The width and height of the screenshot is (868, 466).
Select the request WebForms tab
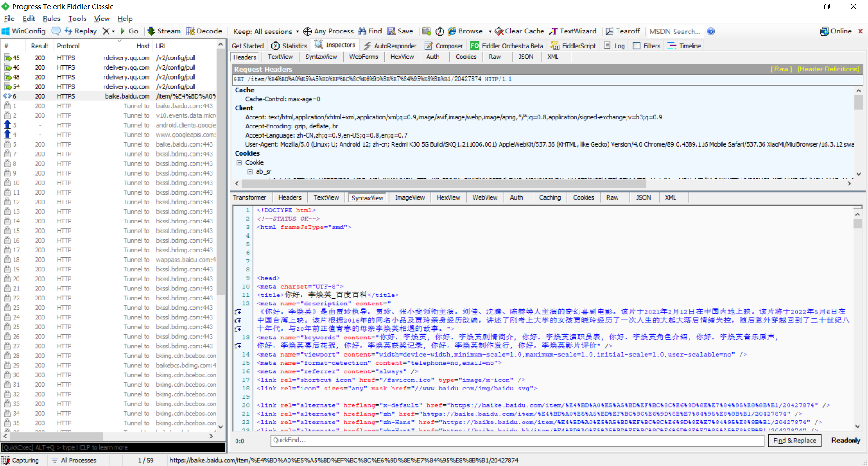(363, 57)
